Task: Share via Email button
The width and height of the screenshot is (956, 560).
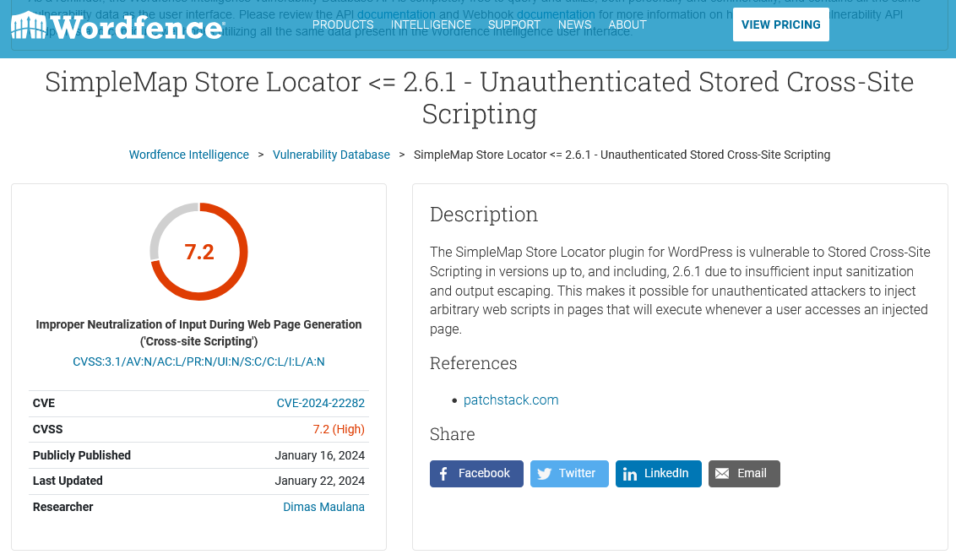Action: [x=744, y=473]
